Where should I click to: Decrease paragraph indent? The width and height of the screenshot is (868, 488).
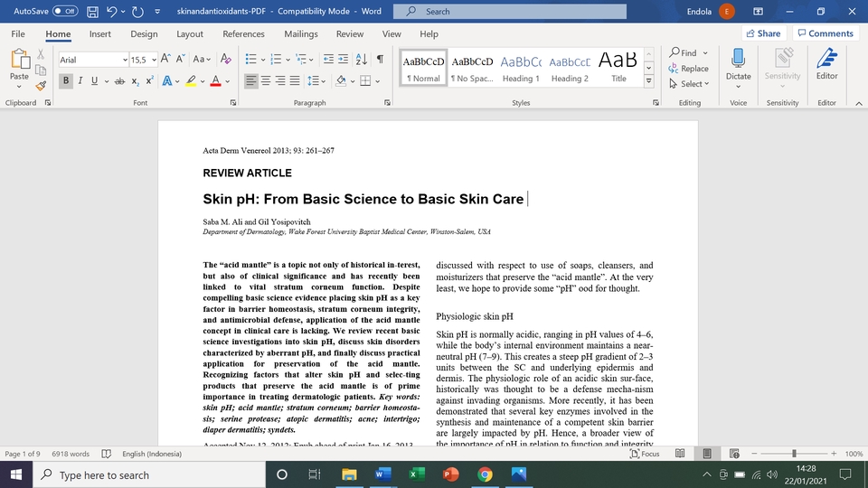pos(328,59)
